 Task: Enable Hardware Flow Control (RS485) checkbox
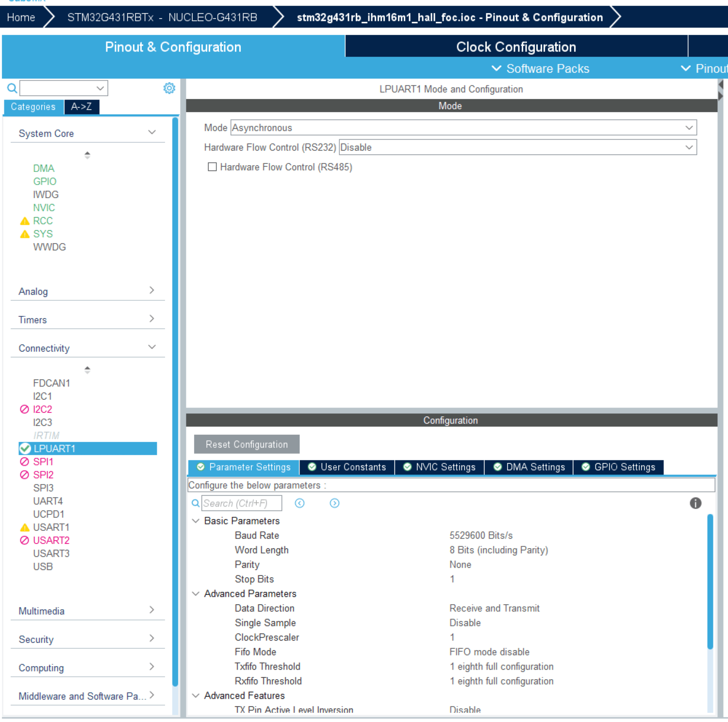click(212, 167)
